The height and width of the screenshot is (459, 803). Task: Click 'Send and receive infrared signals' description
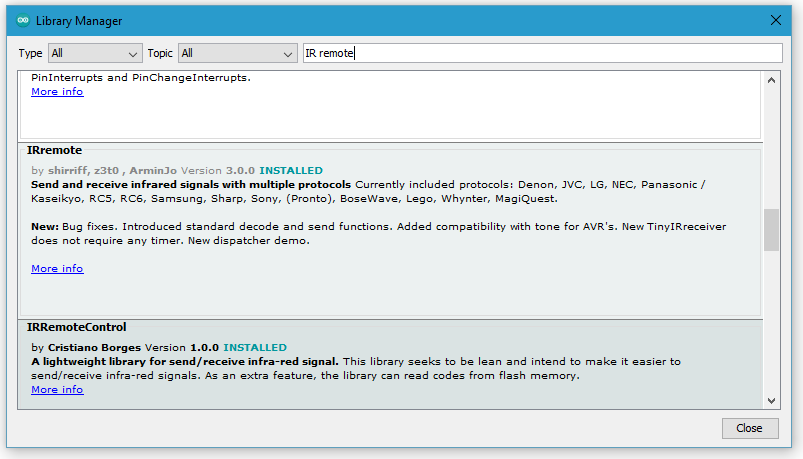pyautogui.click(x=191, y=184)
